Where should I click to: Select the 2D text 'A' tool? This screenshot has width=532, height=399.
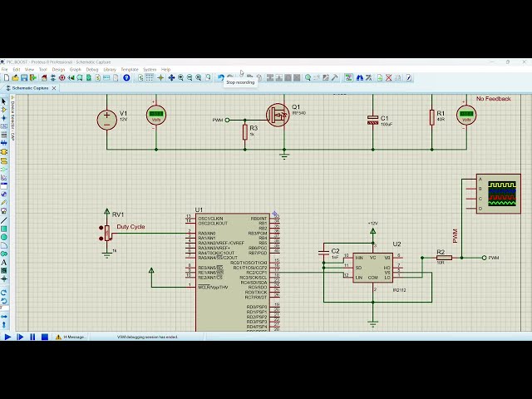4,263
